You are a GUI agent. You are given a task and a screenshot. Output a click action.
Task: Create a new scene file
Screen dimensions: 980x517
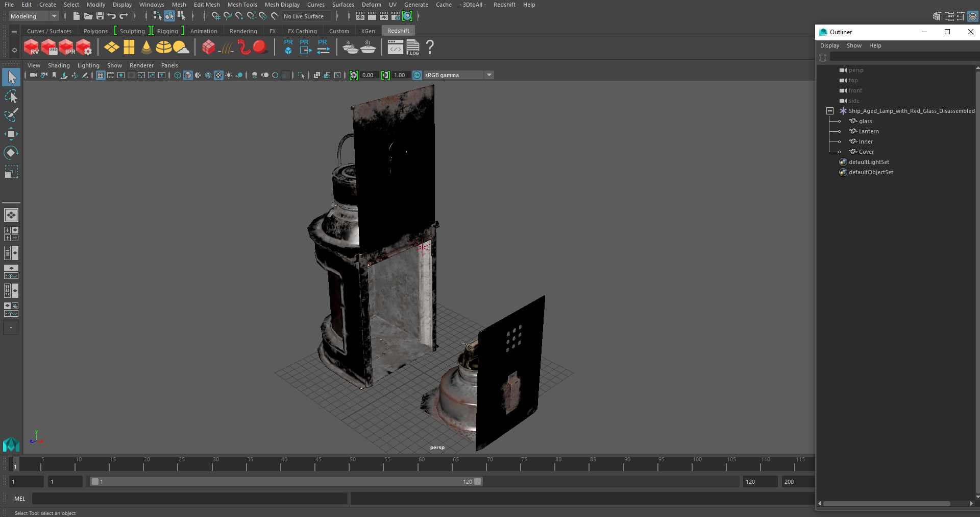76,16
